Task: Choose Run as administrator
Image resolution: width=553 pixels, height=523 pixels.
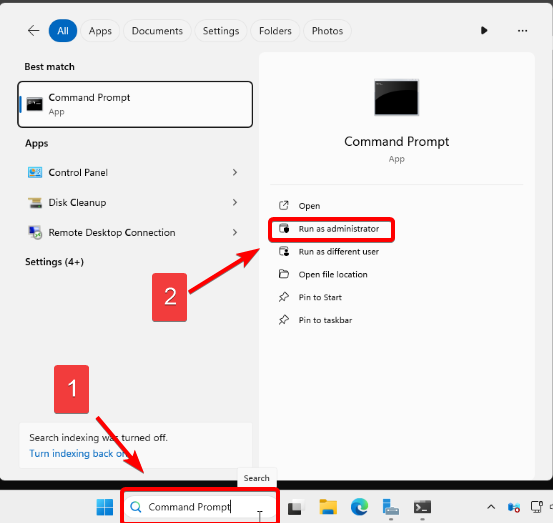Action: click(x=339, y=229)
